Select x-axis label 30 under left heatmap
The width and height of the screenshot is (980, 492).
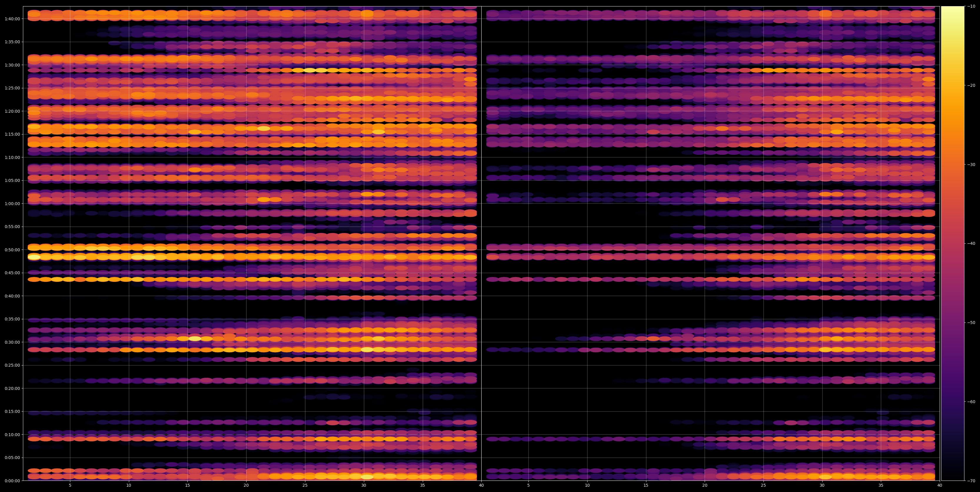pos(364,486)
